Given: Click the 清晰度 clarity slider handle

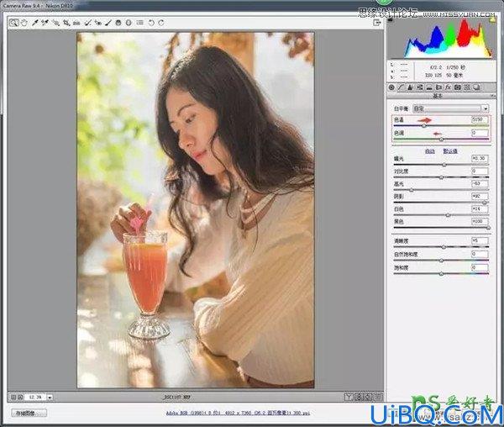Looking at the screenshot, I should 444,247.
